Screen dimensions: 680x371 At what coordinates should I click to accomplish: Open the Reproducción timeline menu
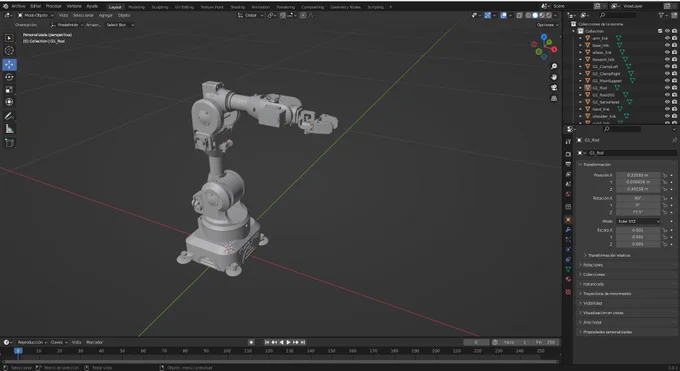click(31, 342)
